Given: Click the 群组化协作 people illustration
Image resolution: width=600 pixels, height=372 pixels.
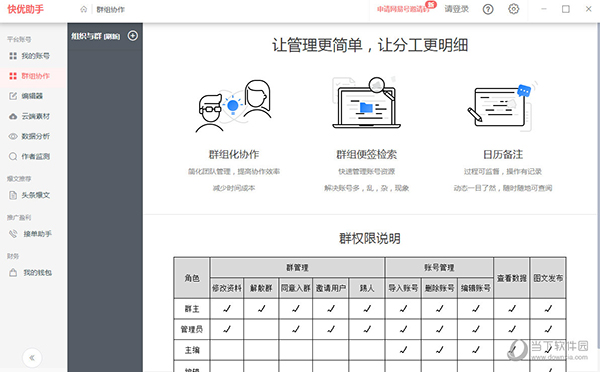Looking at the screenshot, I should pos(234,106).
